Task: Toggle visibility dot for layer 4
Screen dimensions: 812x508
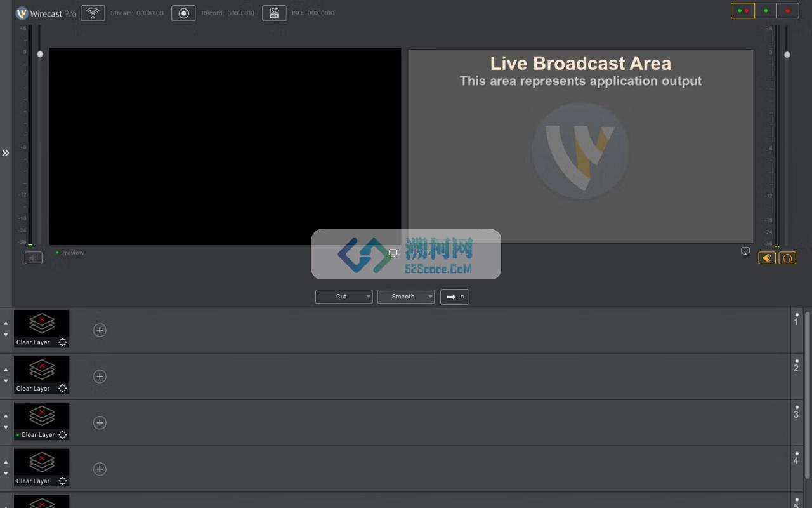Action: click(797, 453)
